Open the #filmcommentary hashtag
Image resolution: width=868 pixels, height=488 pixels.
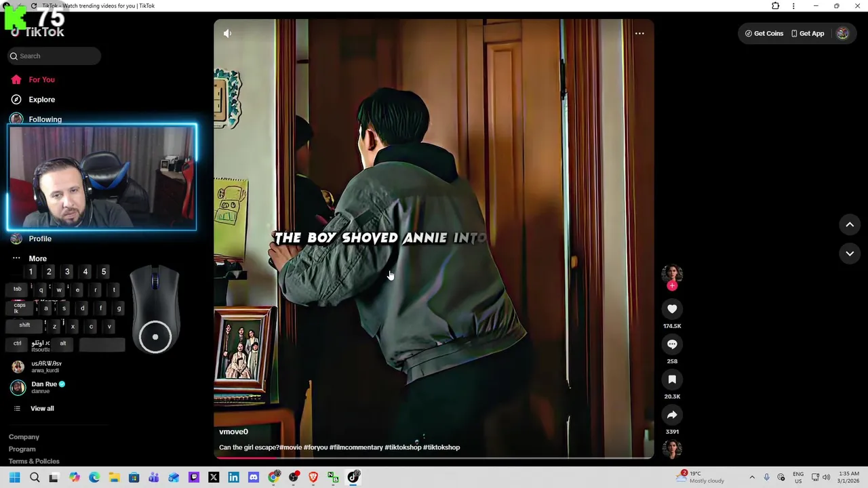pyautogui.click(x=356, y=447)
